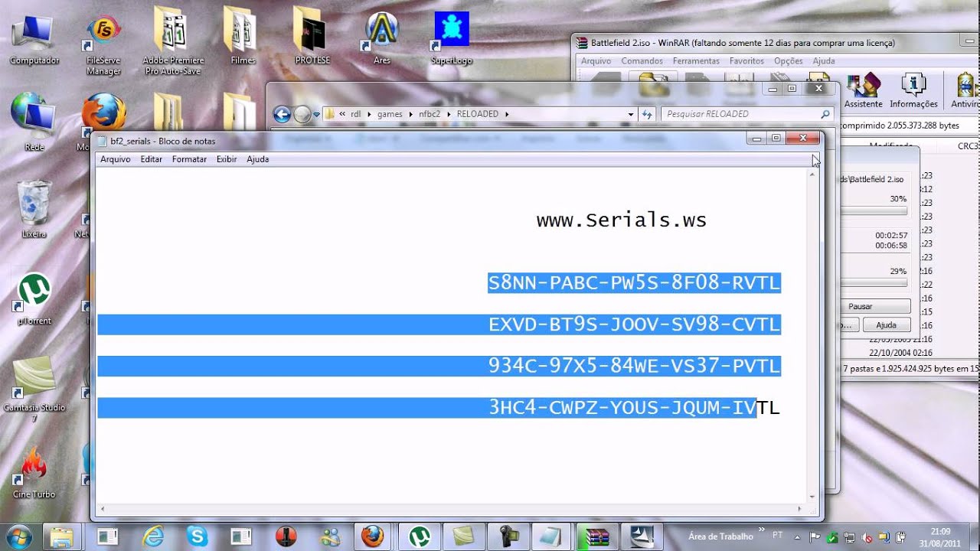Open the Ajuda menu in WinRAR
Viewport: 980px width, 551px height.
click(824, 60)
